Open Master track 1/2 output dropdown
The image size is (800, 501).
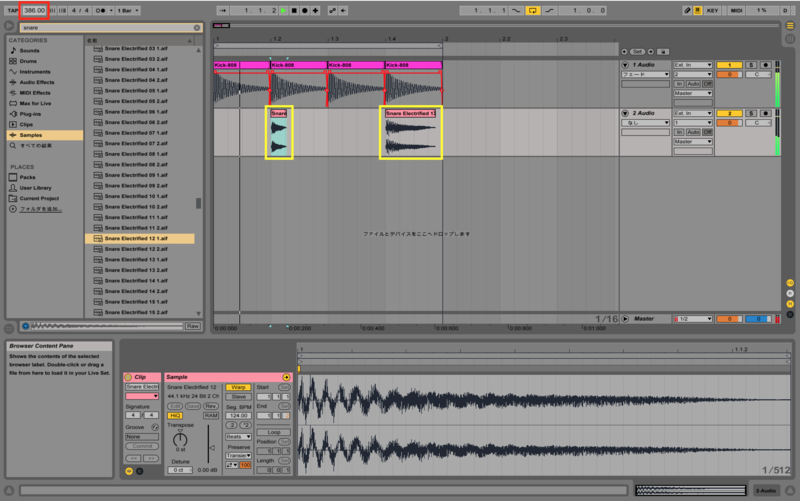[x=692, y=319]
